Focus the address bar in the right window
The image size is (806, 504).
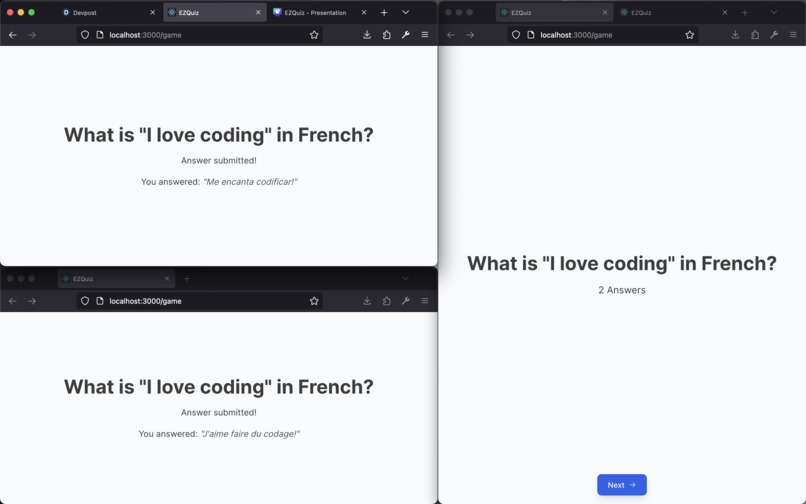[x=603, y=35]
